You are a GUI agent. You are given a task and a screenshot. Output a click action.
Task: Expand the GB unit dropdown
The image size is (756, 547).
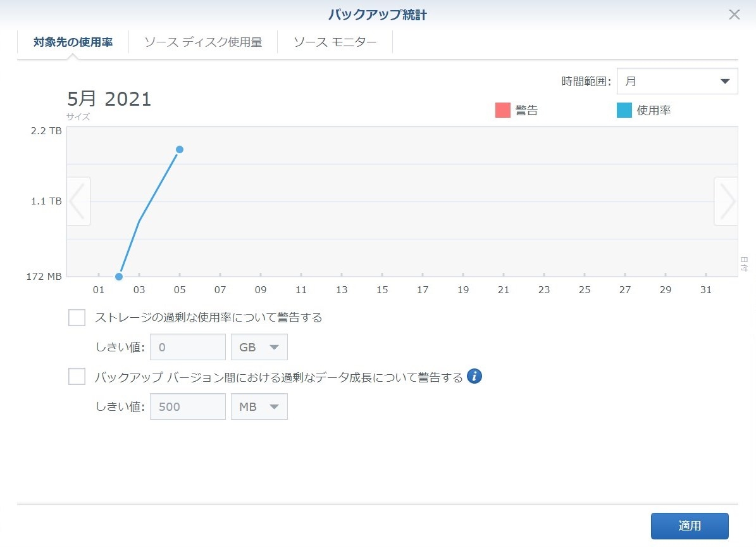coord(259,347)
